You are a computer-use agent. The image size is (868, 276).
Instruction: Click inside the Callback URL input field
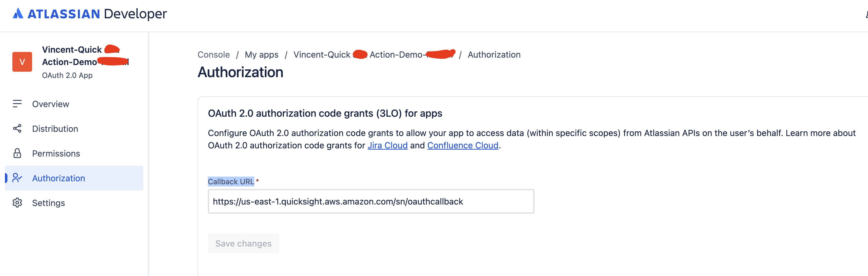(x=371, y=202)
